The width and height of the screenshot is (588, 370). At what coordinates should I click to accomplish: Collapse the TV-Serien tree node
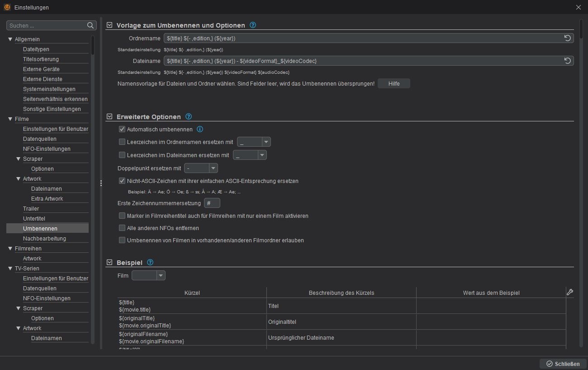coord(10,269)
